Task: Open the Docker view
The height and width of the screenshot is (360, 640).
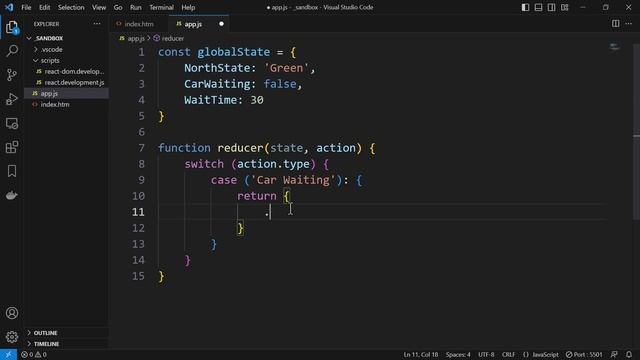Action: click(12, 195)
